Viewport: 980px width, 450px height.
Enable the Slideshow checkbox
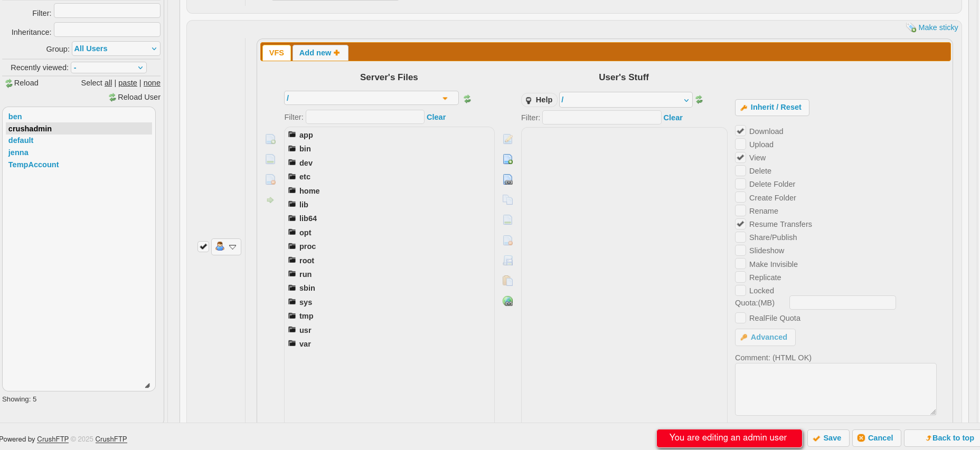(x=741, y=250)
